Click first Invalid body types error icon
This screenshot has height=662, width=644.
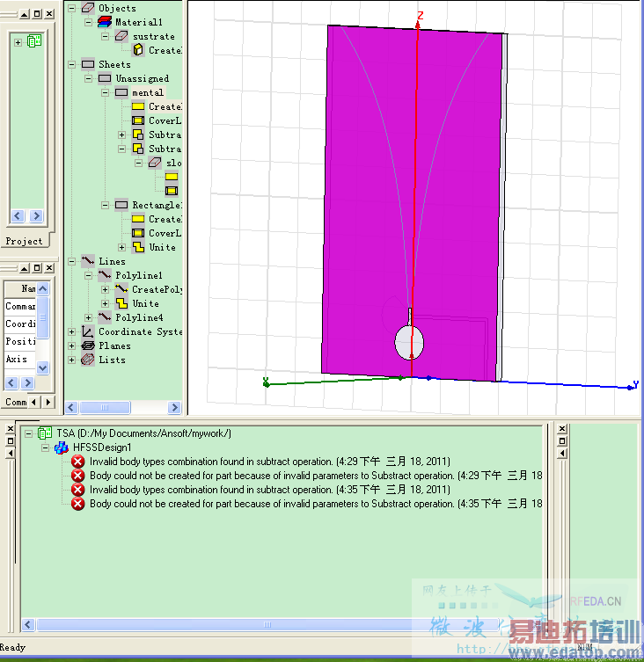pyautogui.click(x=77, y=462)
